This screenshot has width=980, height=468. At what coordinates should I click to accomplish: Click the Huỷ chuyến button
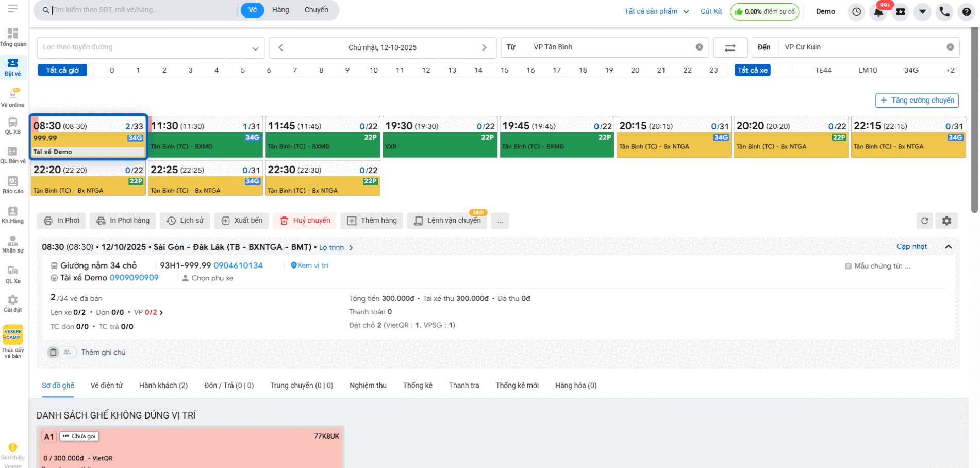click(305, 221)
